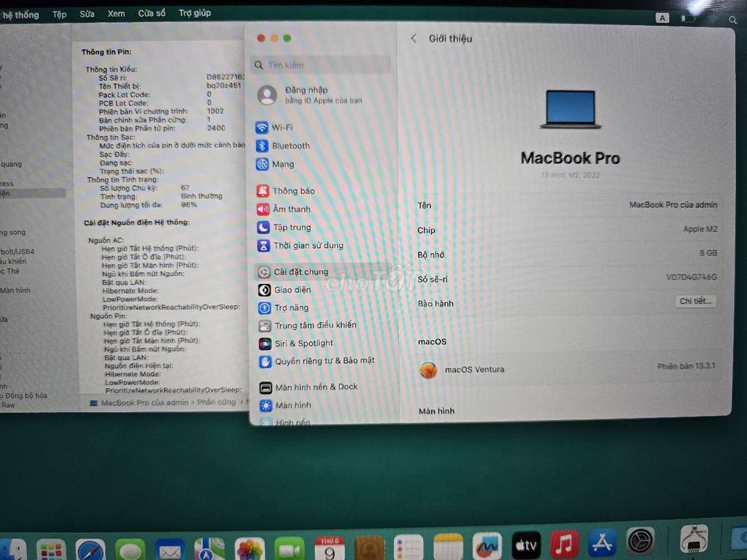Screen dimensions: 747x560
Task: Open Bluetooth settings in sidebar
Action: click(x=283, y=146)
